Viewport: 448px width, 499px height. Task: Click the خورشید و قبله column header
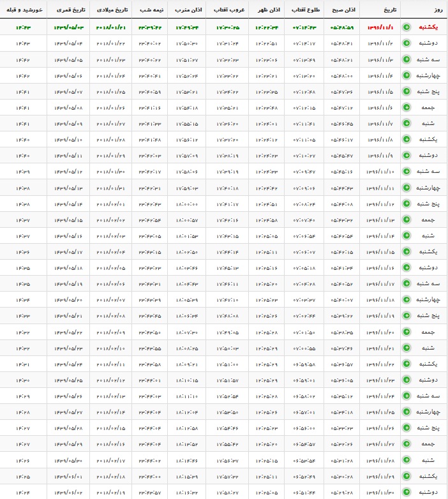24,10
